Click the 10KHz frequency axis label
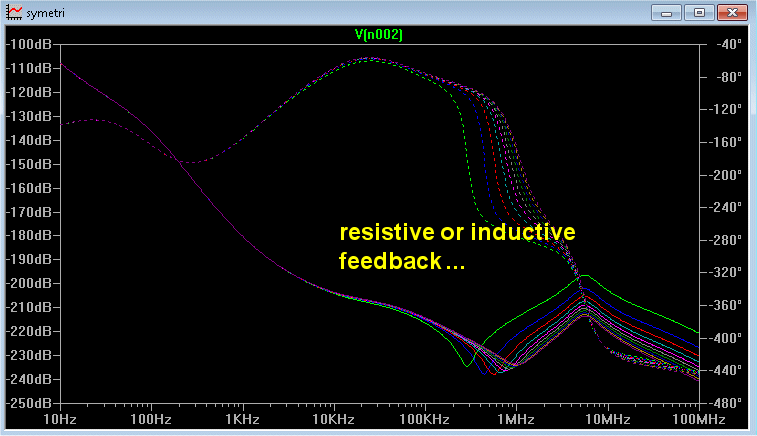Image resolution: width=757 pixels, height=436 pixels. [334, 419]
